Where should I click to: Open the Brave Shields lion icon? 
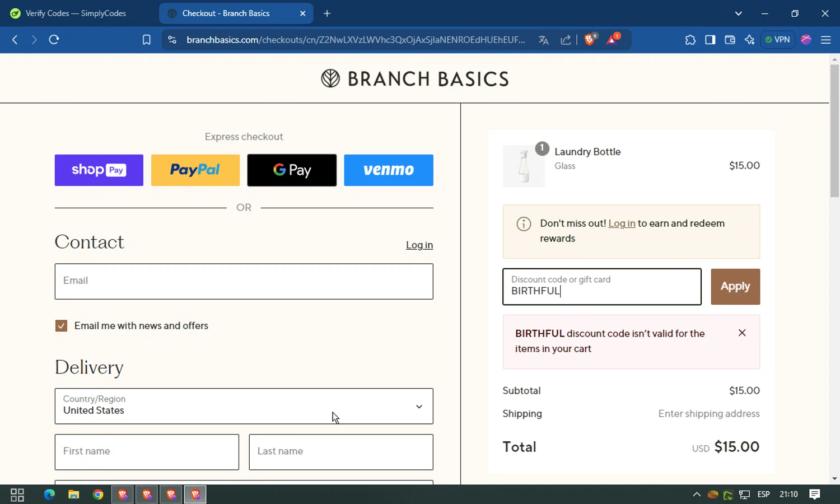590,39
